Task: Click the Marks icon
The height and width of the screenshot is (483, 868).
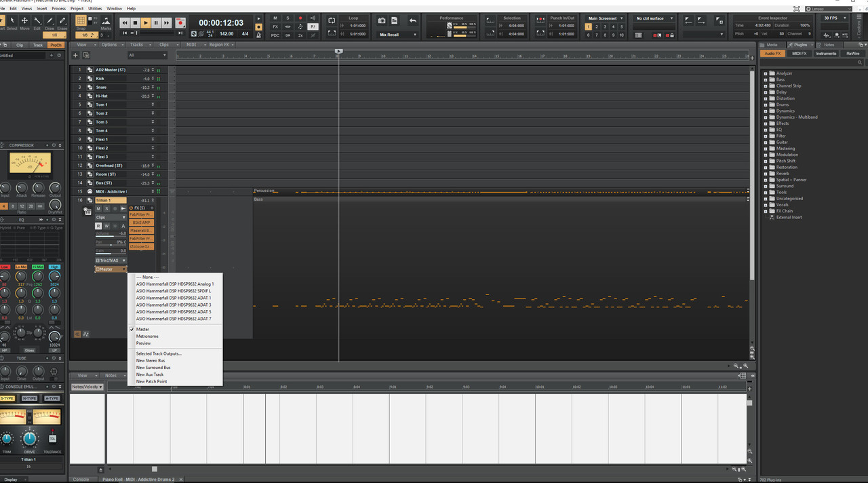Action: tap(106, 22)
